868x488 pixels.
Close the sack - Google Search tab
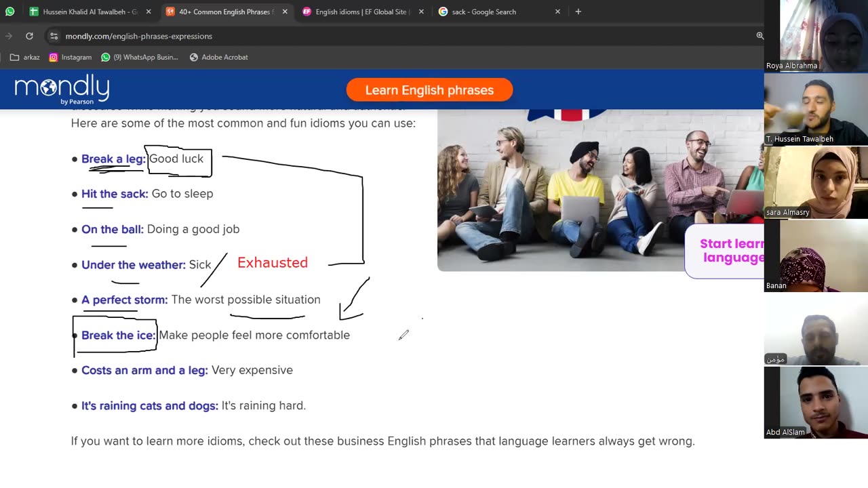557,12
